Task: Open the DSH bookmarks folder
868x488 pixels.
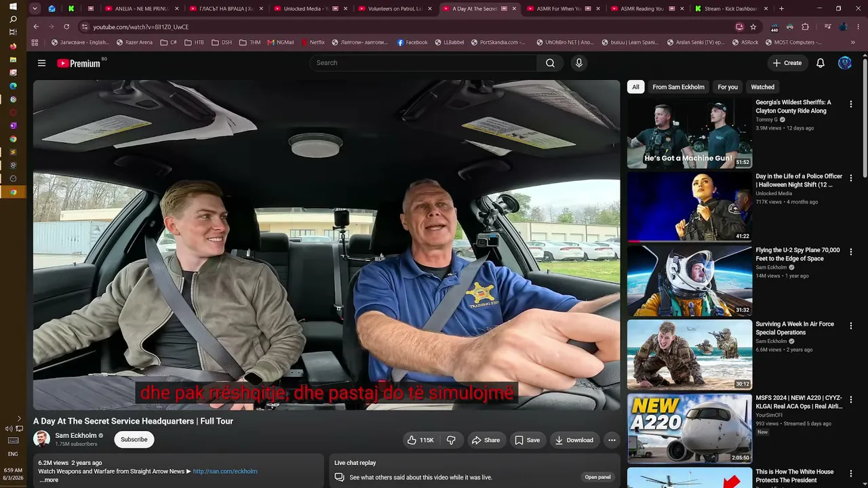Action: [x=221, y=42]
